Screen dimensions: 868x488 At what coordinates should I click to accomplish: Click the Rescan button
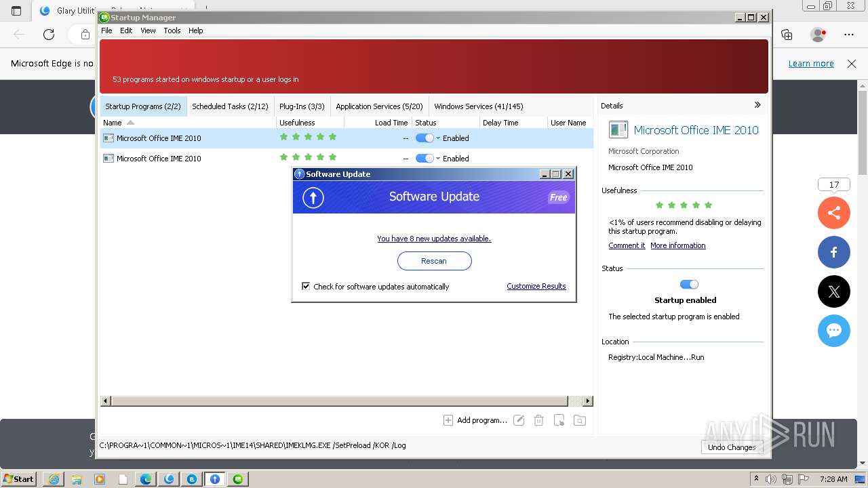point(434,261)
